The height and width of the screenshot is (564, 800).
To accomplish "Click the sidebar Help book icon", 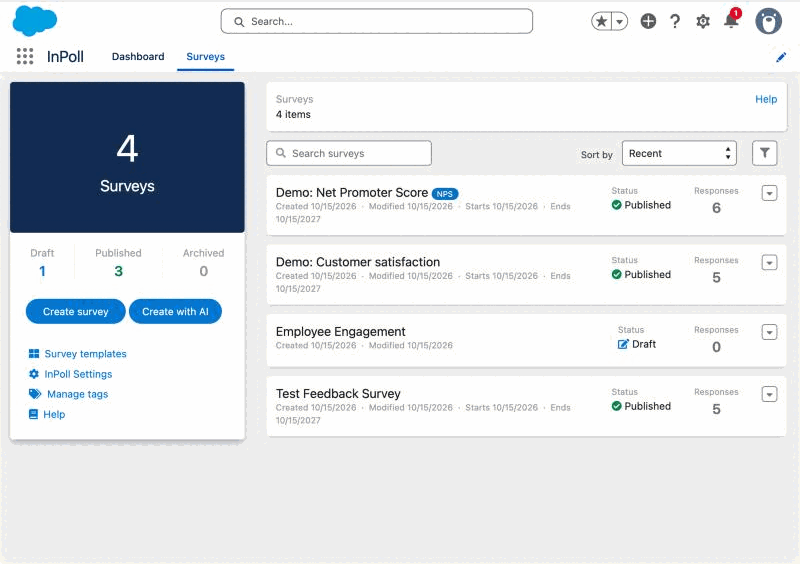I will (33, 414).
